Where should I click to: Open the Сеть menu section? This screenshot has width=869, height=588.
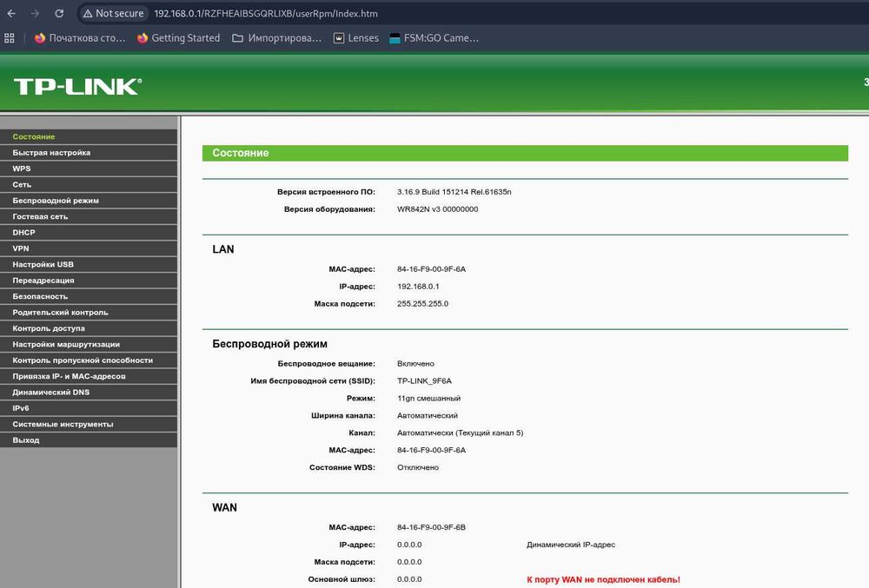pos(89,185)
